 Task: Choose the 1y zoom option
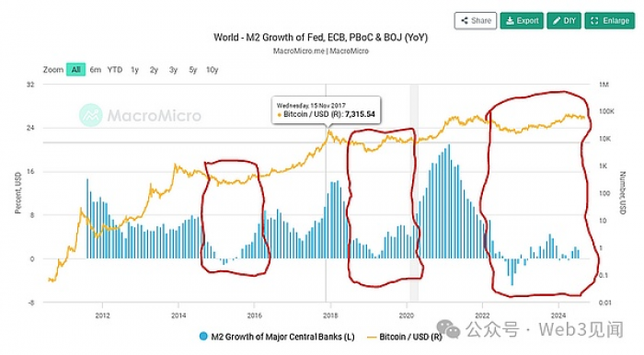click(134, 70)
